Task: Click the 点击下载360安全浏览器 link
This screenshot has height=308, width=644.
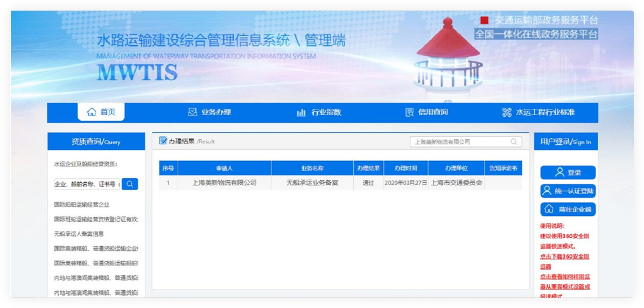Action: (x=564, y=261)
